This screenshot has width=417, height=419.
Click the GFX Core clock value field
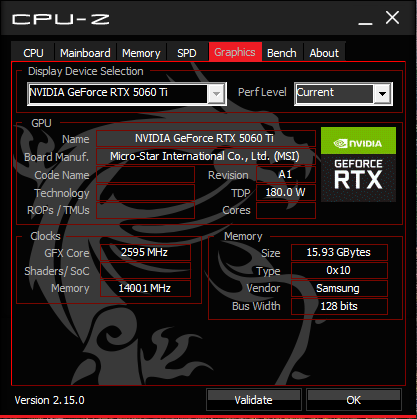click(x=145, y=252)
